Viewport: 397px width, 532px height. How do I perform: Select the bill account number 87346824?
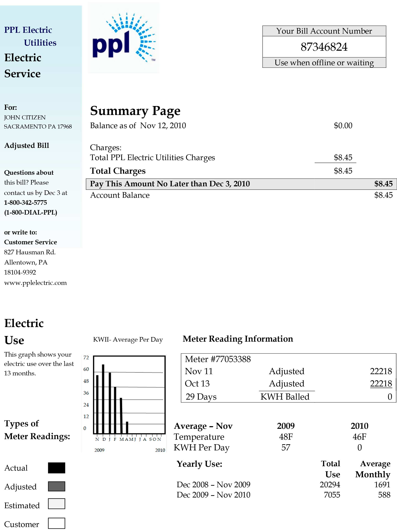[x=324, y=47]
